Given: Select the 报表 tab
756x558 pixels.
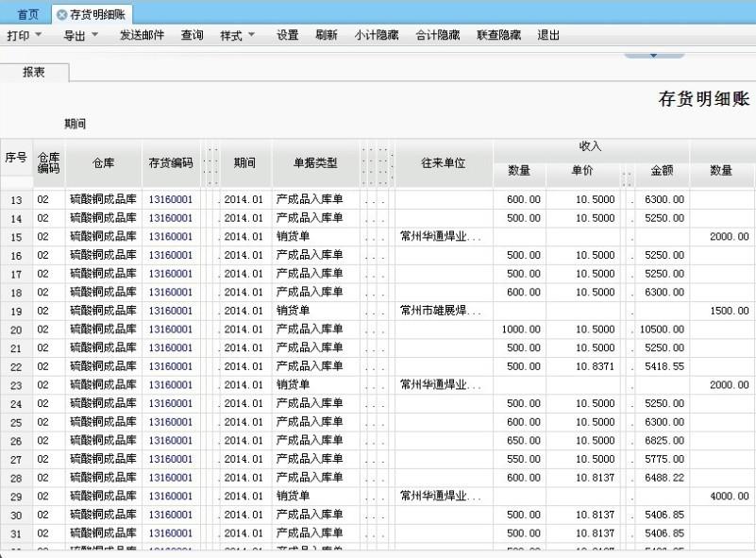Looking at the screenshot, I should (x=34, y=72).
